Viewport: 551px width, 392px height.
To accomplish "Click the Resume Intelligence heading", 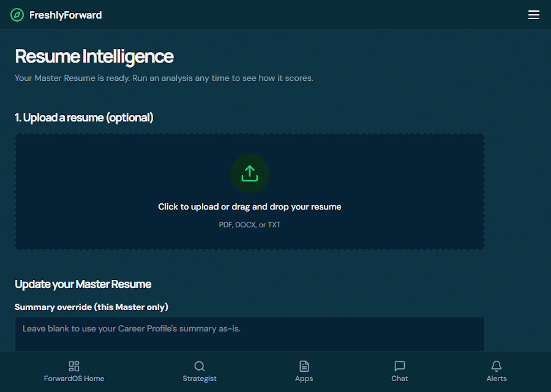I will coord(94,57).
